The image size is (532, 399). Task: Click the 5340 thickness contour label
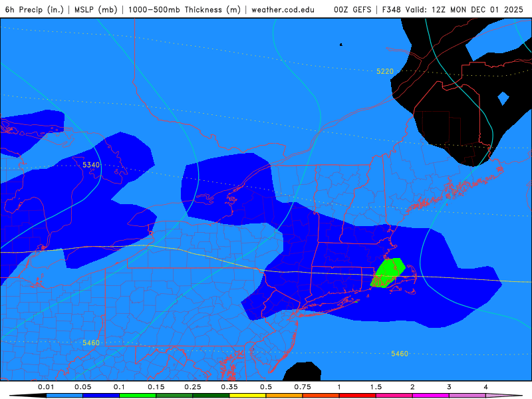click(91, 165)
